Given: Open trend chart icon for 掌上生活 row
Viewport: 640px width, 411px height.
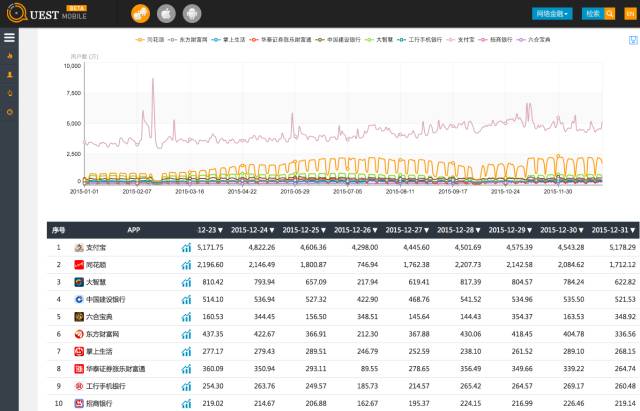Looking at the screenshot, I should [186, 351].
